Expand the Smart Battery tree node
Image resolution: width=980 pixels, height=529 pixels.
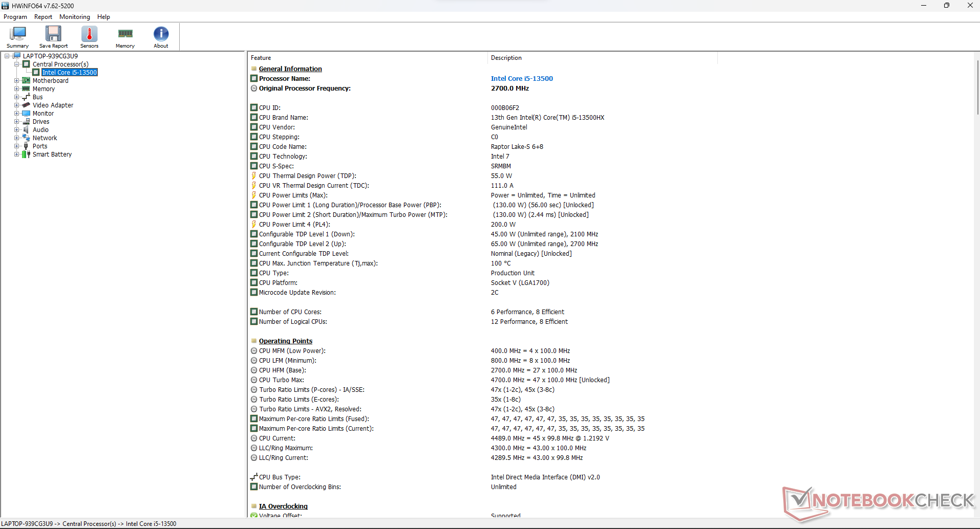tap(16, 155)
